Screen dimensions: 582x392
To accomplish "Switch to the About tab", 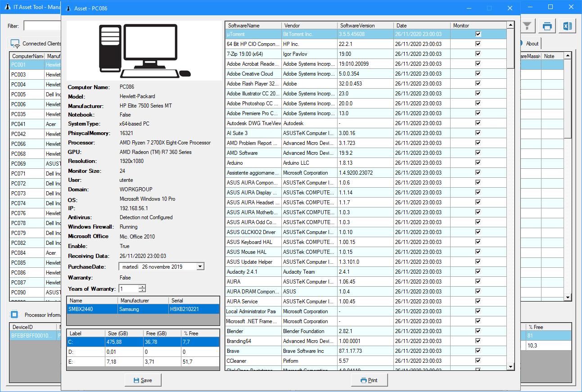I will (x=531, y=43).
